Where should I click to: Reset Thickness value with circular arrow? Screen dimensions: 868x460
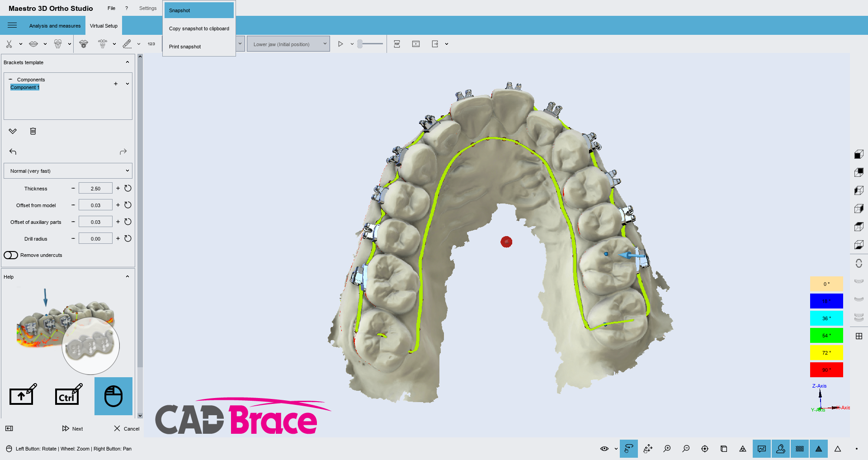(128, 188)
